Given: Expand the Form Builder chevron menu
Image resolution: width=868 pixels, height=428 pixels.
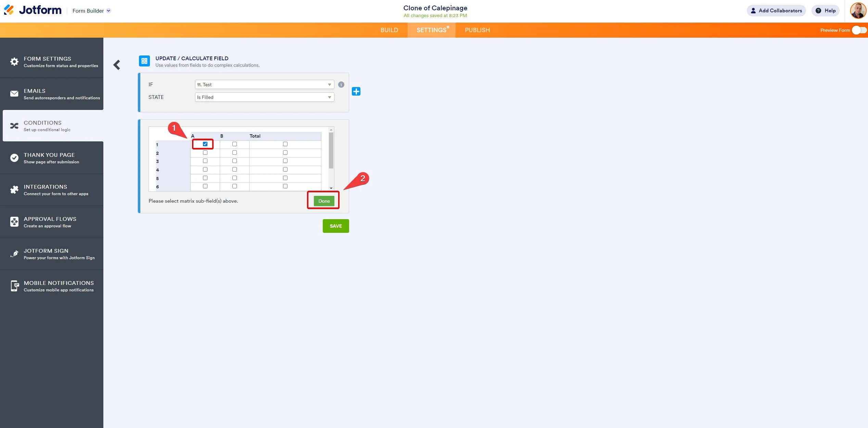Looking at the screenshot, I should click(108, 11).
